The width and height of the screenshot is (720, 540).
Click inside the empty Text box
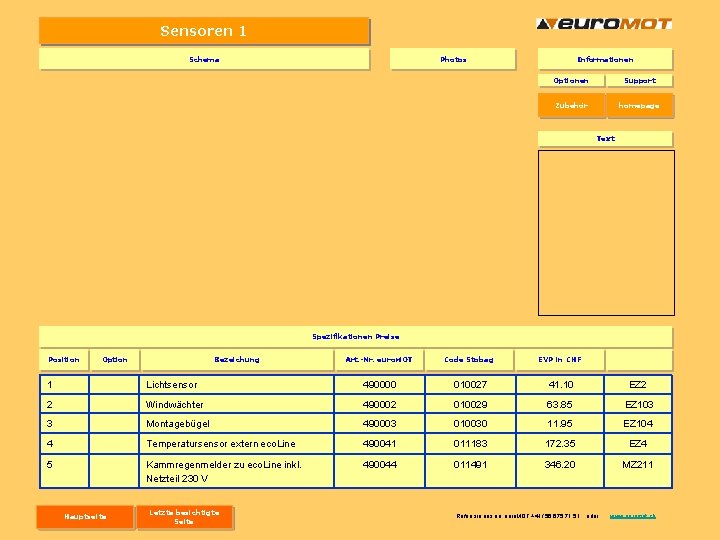pos(606,233)
